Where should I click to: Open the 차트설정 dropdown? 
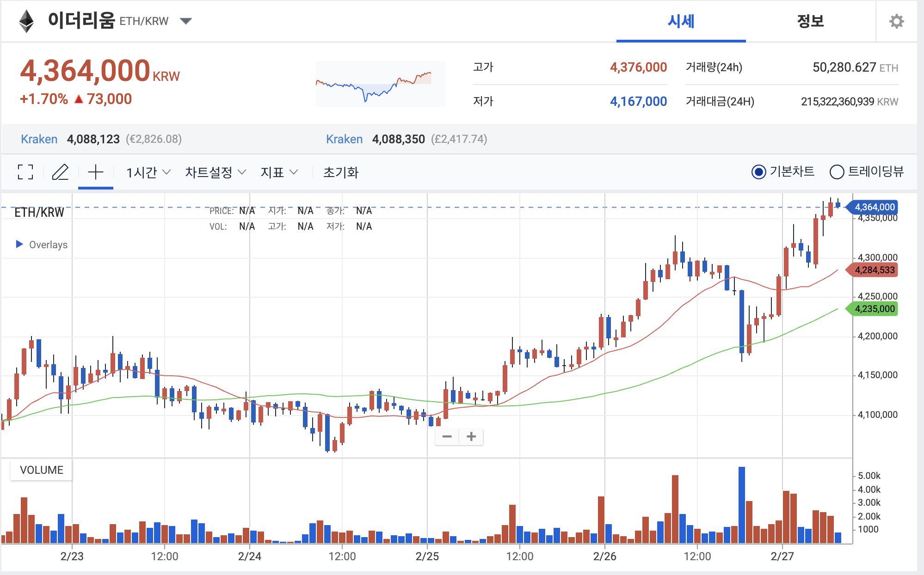pos(215,172)
